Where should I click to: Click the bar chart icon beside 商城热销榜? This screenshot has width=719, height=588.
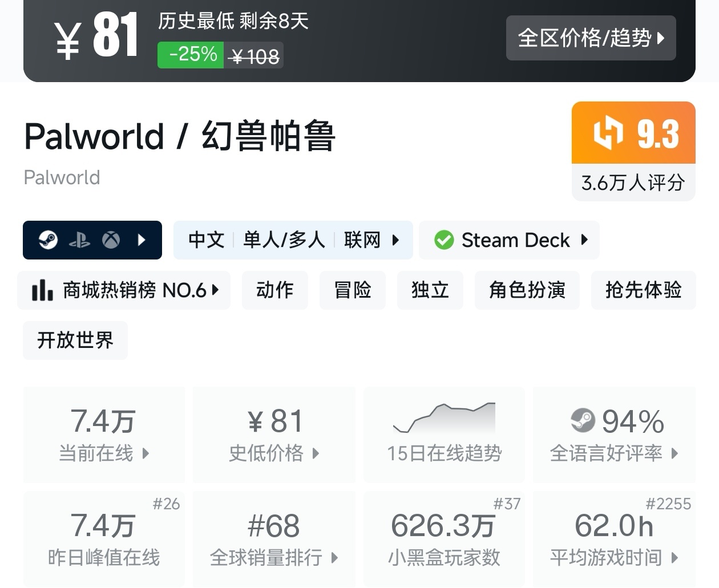coord(43,290)
